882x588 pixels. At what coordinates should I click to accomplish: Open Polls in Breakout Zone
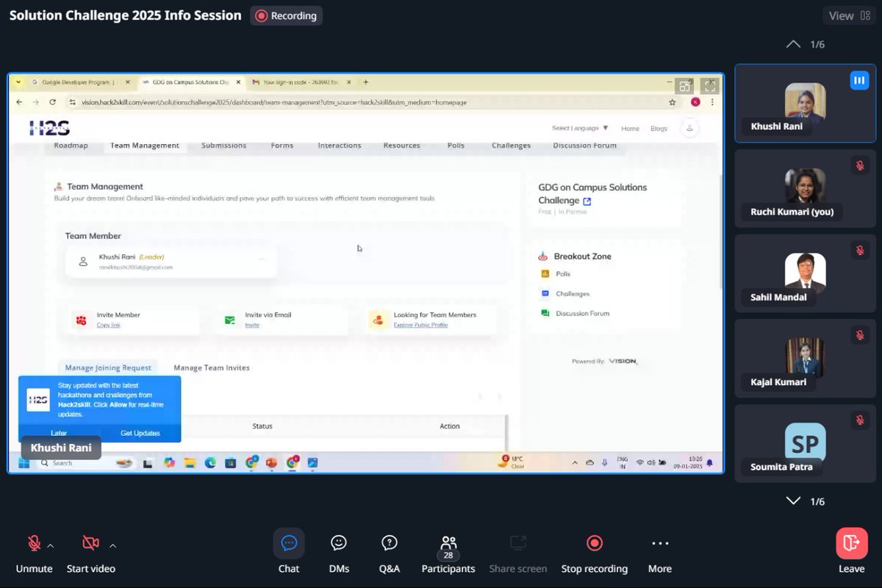563,274
